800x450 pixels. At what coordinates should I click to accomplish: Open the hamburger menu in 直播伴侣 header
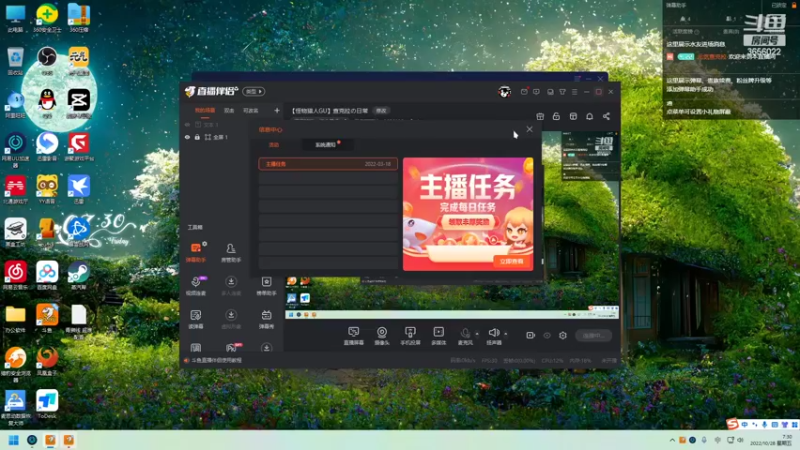pyautogui.click(x=574, y=92)
